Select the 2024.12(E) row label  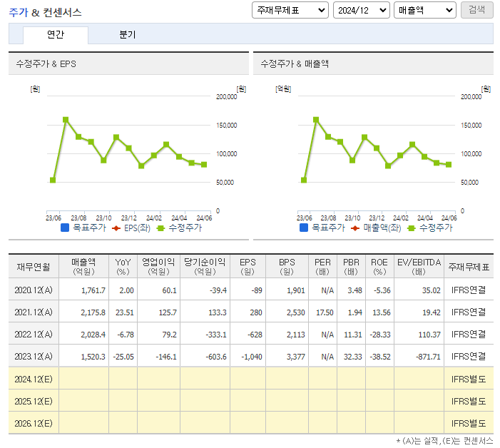[x=34, y=379]
